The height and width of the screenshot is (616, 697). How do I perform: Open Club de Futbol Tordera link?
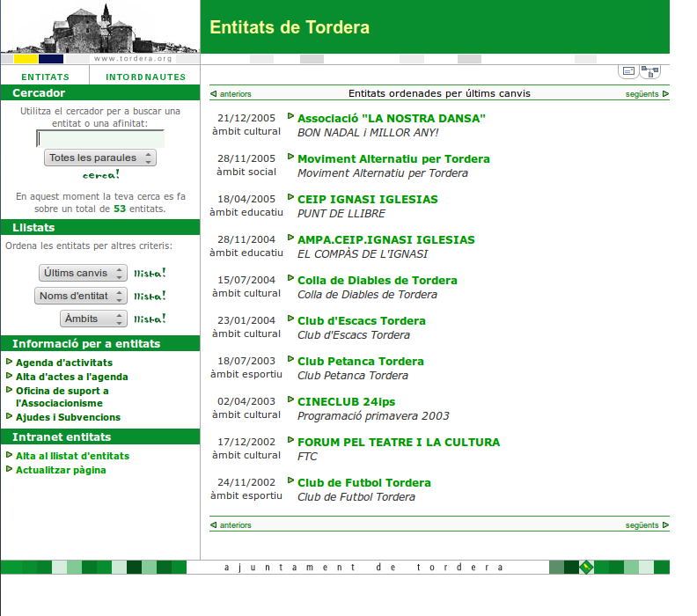[364, 482]
